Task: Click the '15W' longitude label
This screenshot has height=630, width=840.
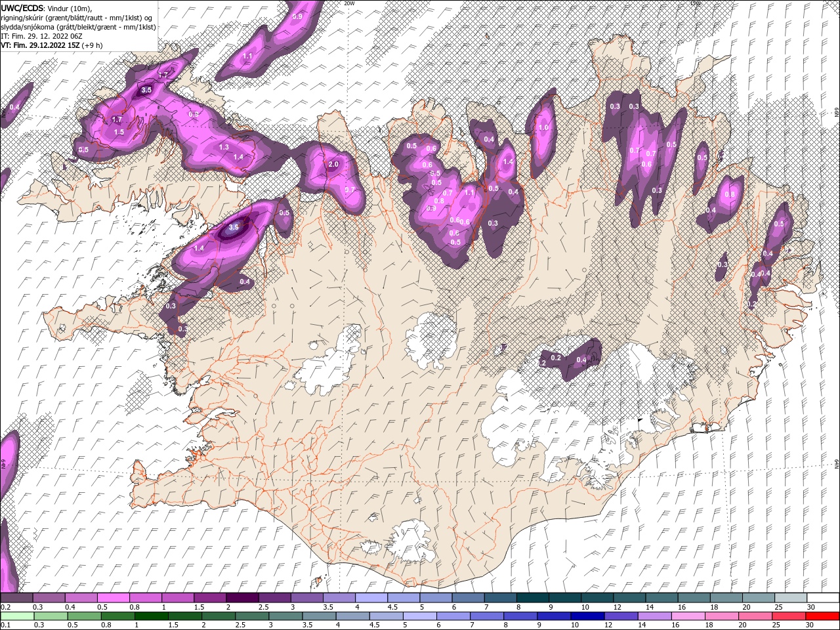Action: [695, 3]
